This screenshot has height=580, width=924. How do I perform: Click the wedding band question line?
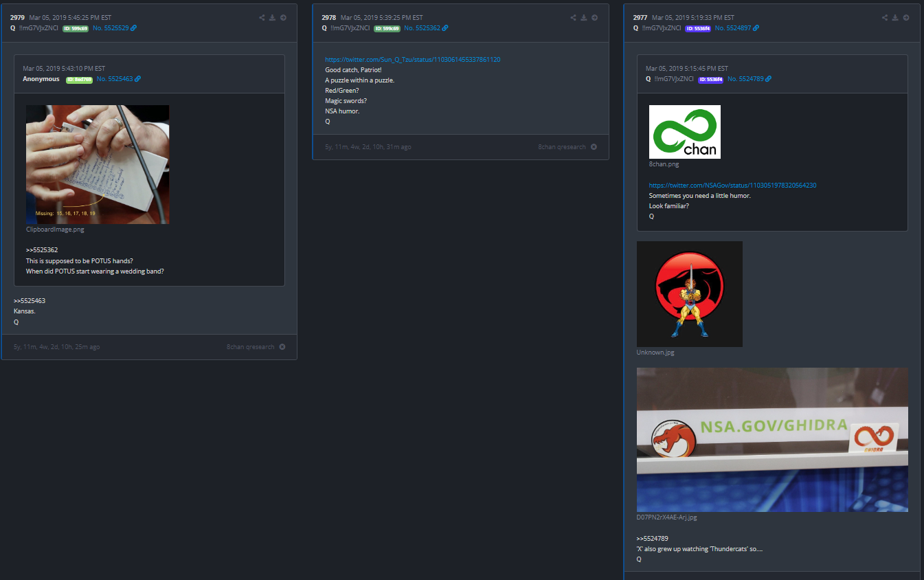[x=95, y=271]
